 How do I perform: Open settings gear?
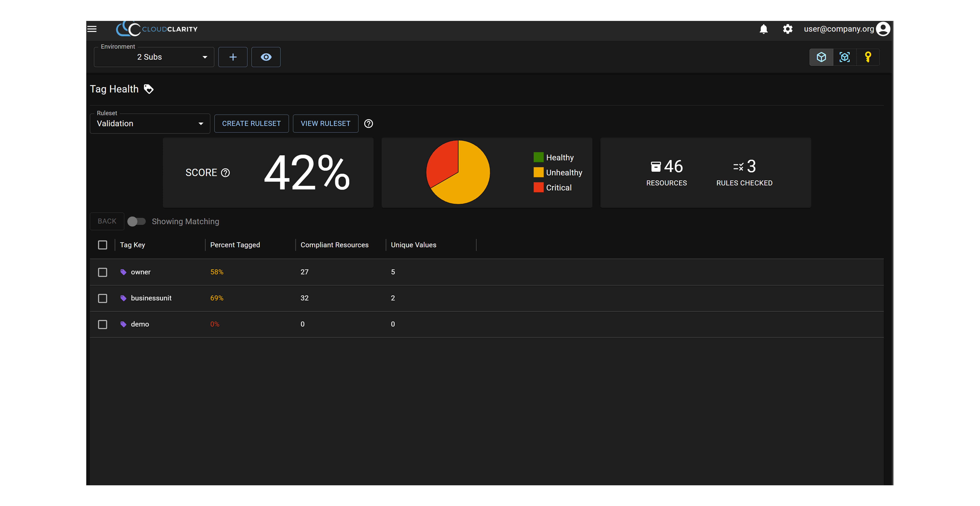point(788,29)
